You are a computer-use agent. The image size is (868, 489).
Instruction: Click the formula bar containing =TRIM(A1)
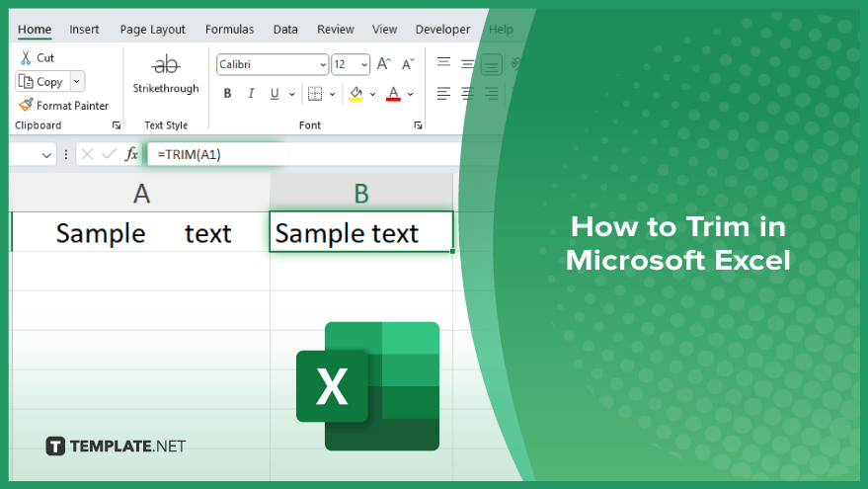304,154
